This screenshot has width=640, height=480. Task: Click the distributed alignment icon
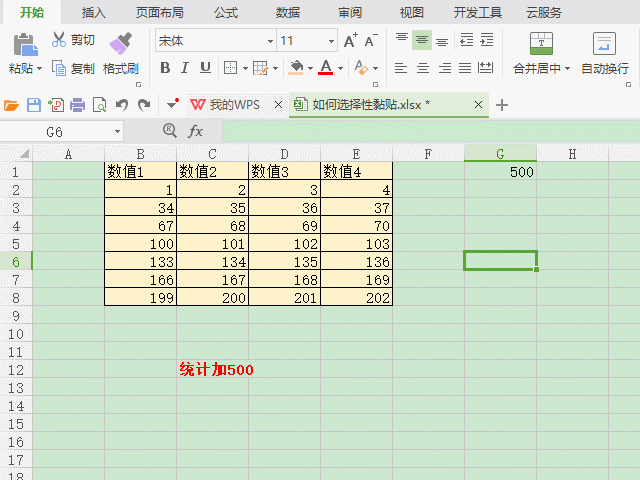point(485,68)
